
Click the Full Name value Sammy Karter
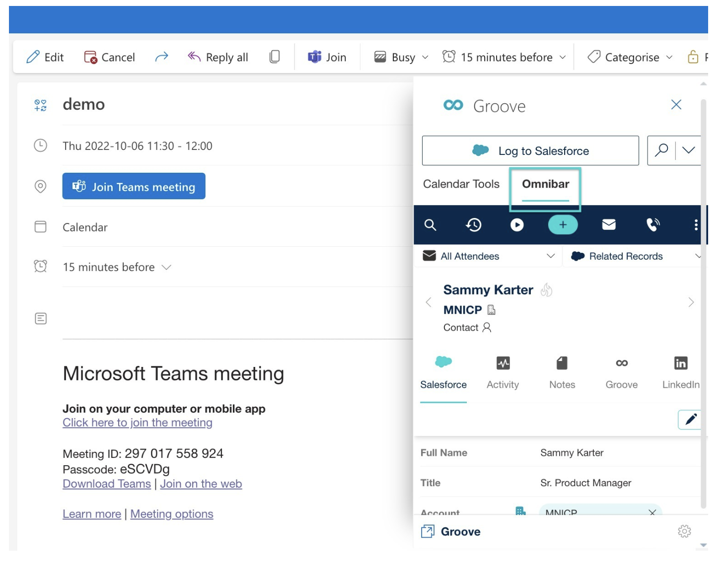pos(572,453)
